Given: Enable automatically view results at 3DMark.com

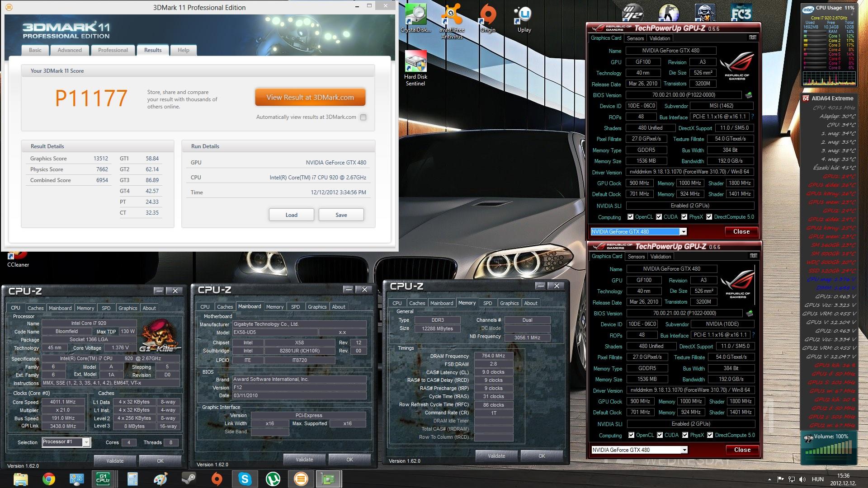Looking at the screenshot, I should (363, 117).
